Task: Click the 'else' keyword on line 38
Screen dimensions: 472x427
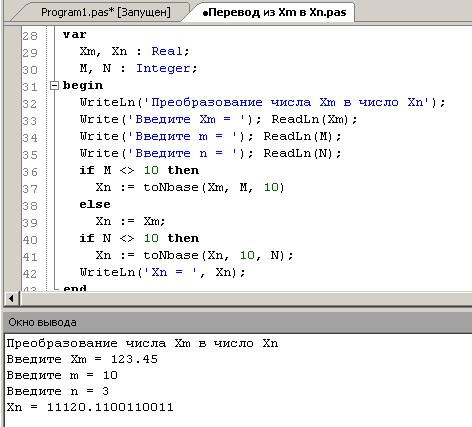Action: pos(95,204)
